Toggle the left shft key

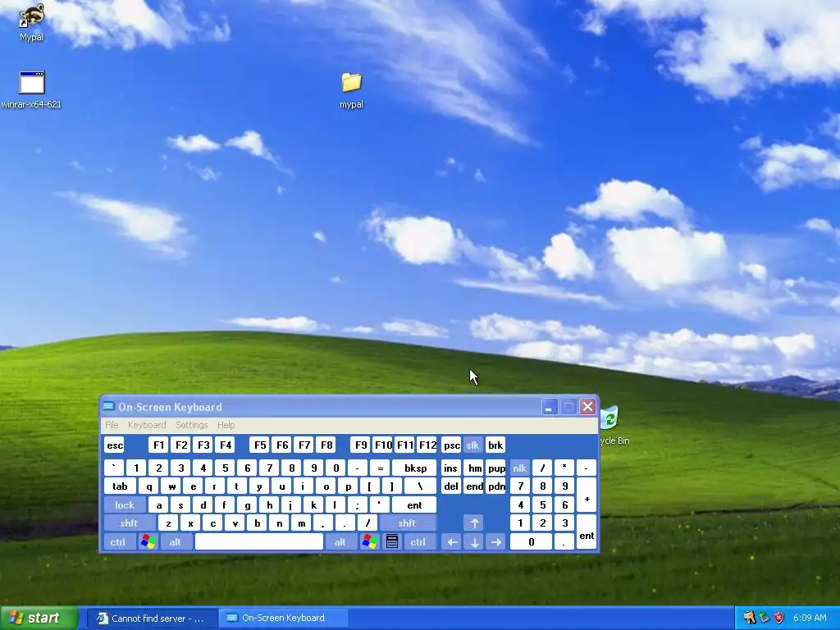point(129,523)
